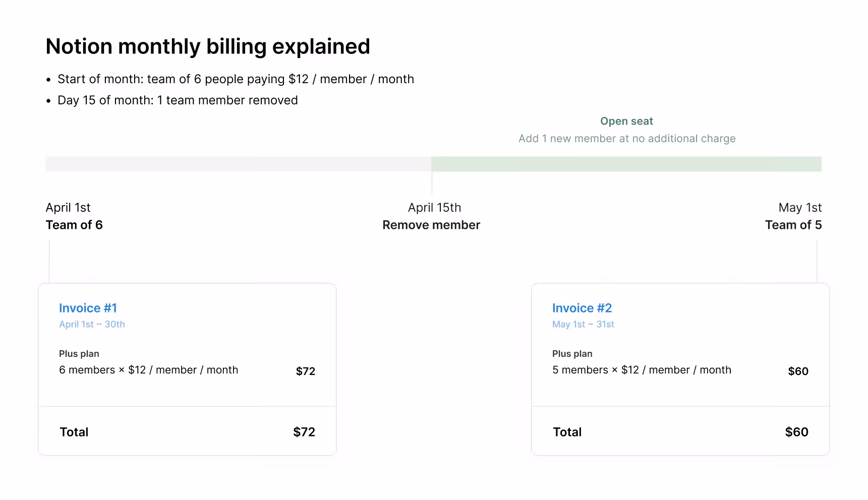
Task: Click the Remove member text
Action: pyautogui.click(x=431, y=225)
